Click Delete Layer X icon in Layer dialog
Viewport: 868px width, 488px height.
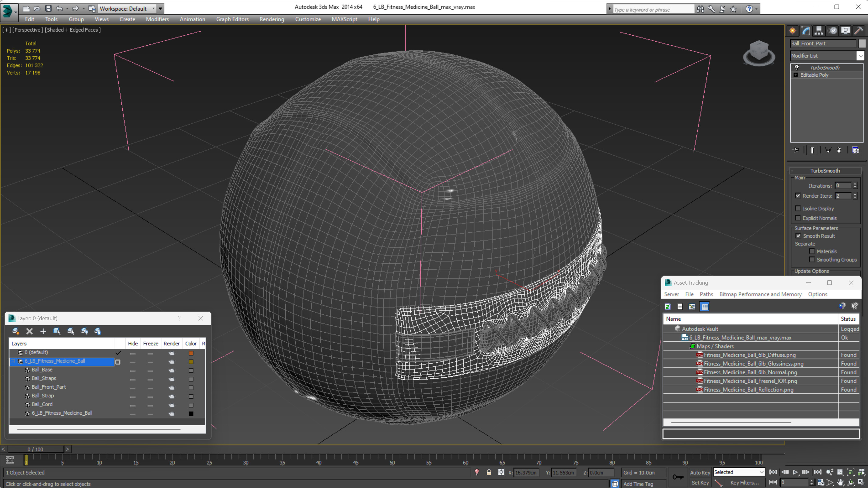29,331
